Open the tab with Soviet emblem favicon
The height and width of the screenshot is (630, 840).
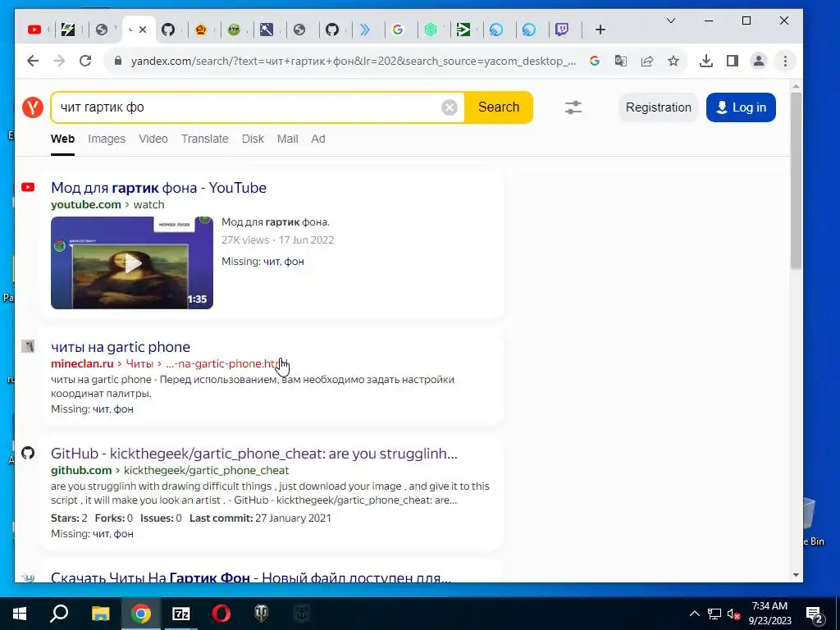[201, 30]
